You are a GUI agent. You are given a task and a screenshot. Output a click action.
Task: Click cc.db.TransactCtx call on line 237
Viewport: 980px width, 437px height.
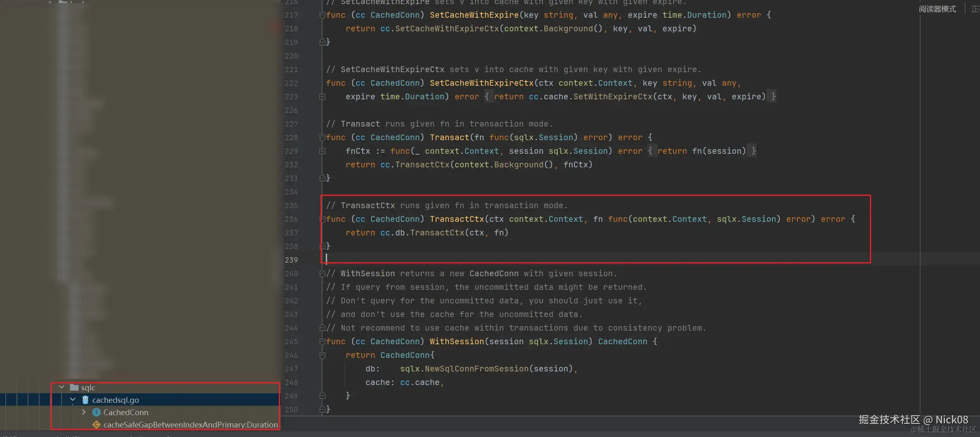click(422, 233)
